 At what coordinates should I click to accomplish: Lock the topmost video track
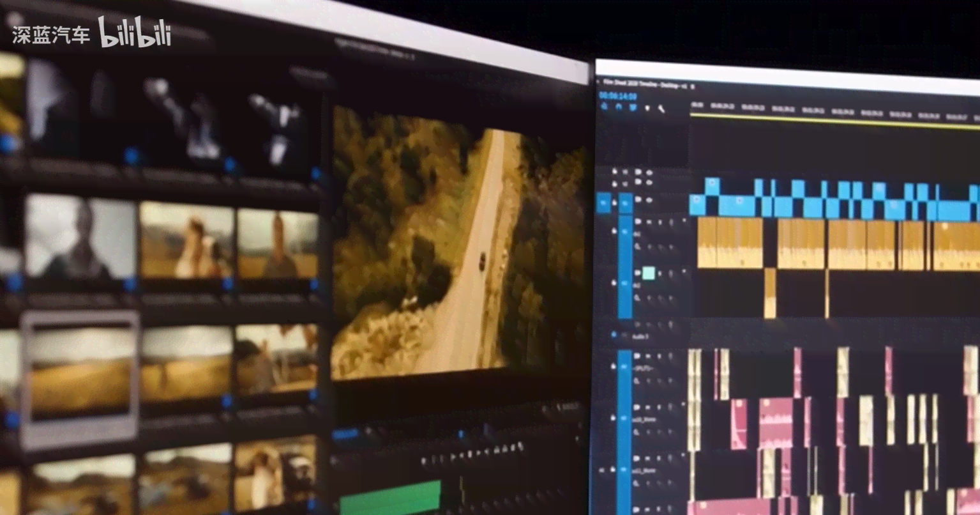click(x=614, y=172)
